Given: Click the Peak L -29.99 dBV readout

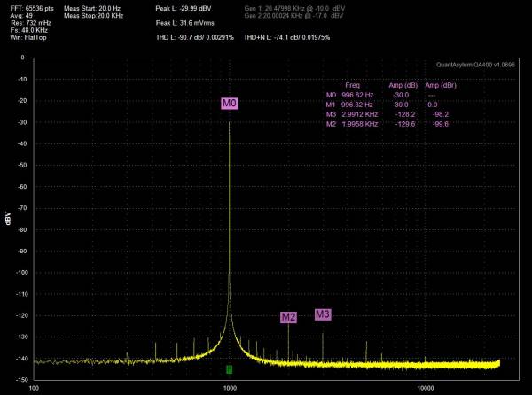Looking at the screenshot, I should [x=184, y=9].
